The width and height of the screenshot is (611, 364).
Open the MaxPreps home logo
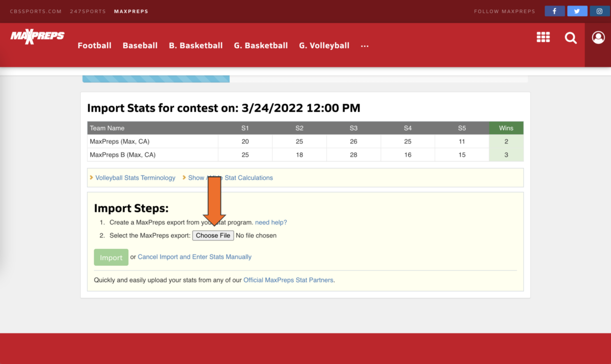(37, 37)
